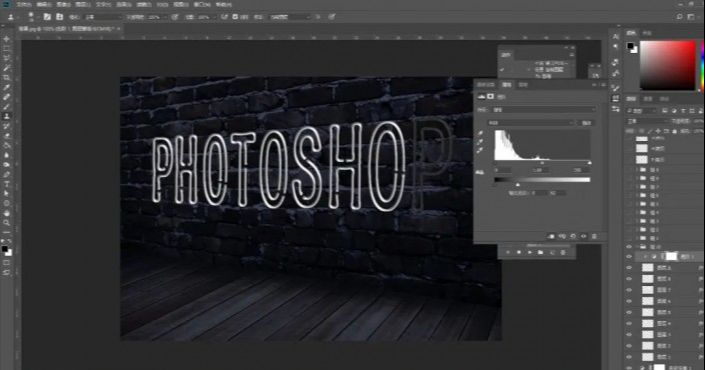Click the black point eyedropper in Levels
Viewport: 705px width, 370px height.
tap(481, 134)
